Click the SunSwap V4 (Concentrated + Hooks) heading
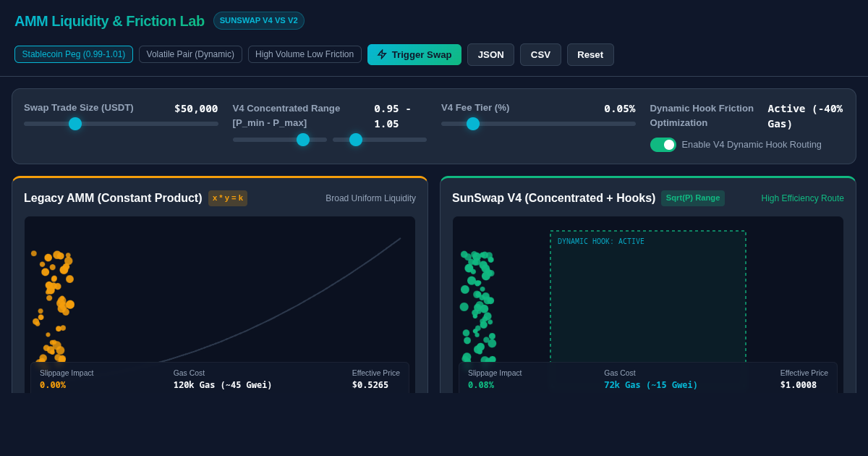This screenshot has height=456, width=868. pos(554,198)
